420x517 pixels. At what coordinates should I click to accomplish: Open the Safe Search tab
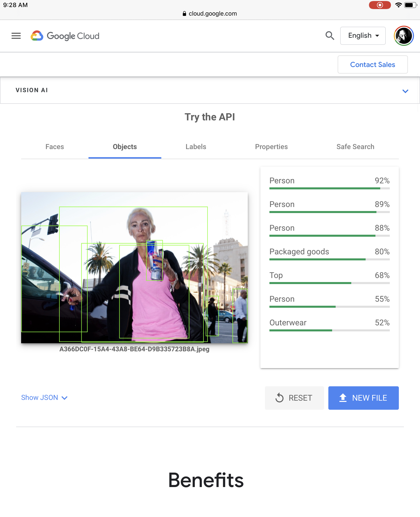click(355, 147)
